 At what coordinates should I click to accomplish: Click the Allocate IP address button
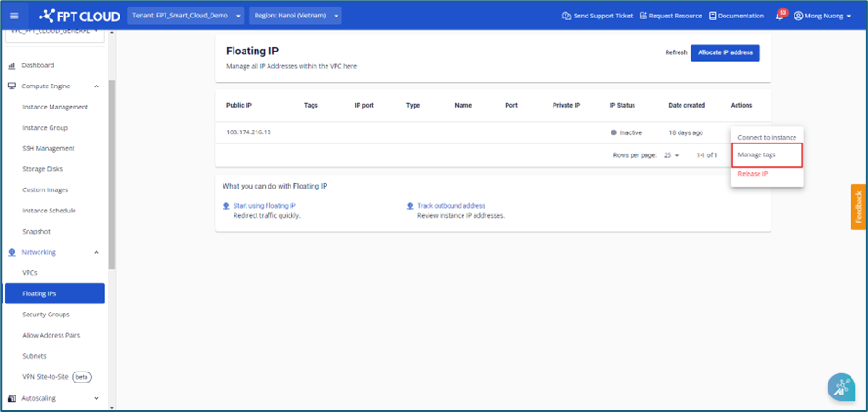(725, 52)
